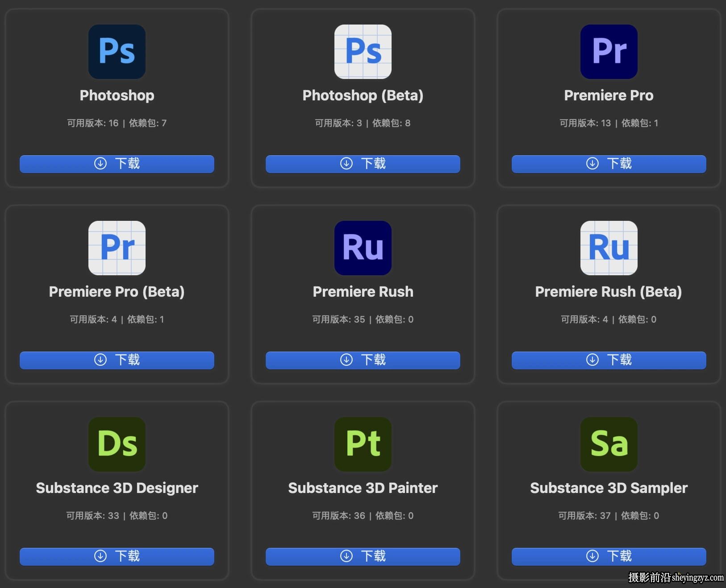726x588 pixels.
Task: Select the Substance 3D Designer title
Action: [x=117, y=488]
